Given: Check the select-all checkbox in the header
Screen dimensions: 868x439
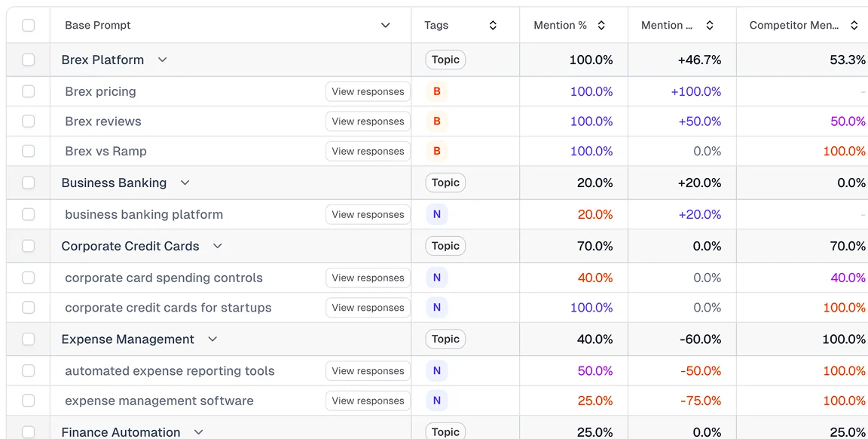Looking at the screenshot, I should [28, 25].
